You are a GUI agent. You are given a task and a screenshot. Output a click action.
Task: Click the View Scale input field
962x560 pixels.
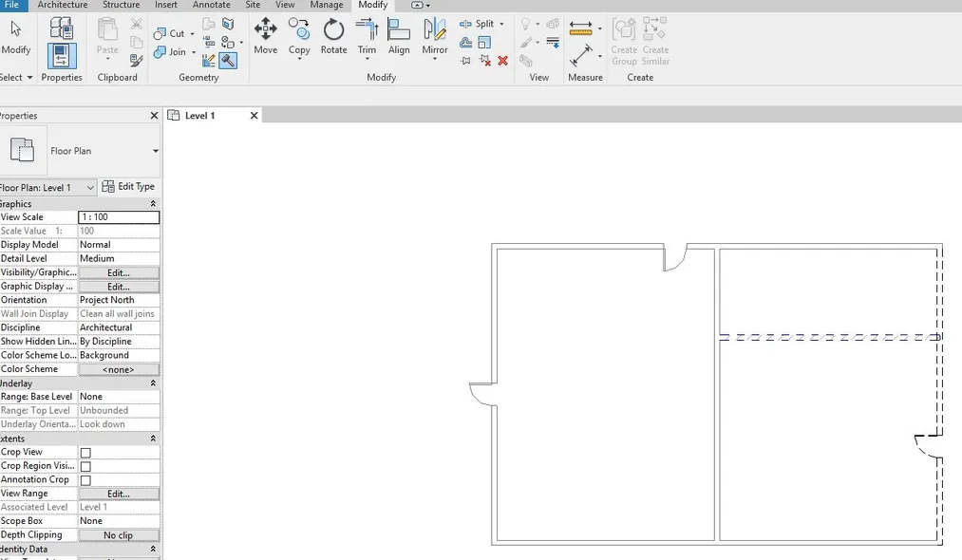click(118, 216)
